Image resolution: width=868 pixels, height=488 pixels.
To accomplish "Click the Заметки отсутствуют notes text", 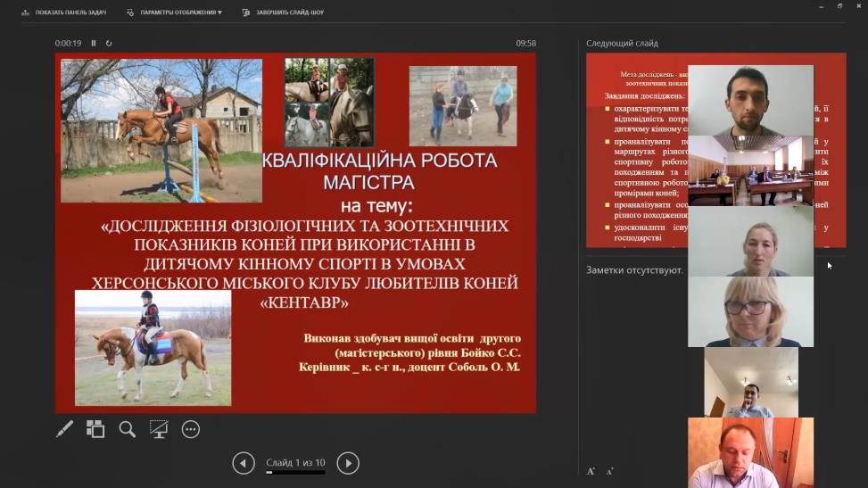I will point(634,270).
